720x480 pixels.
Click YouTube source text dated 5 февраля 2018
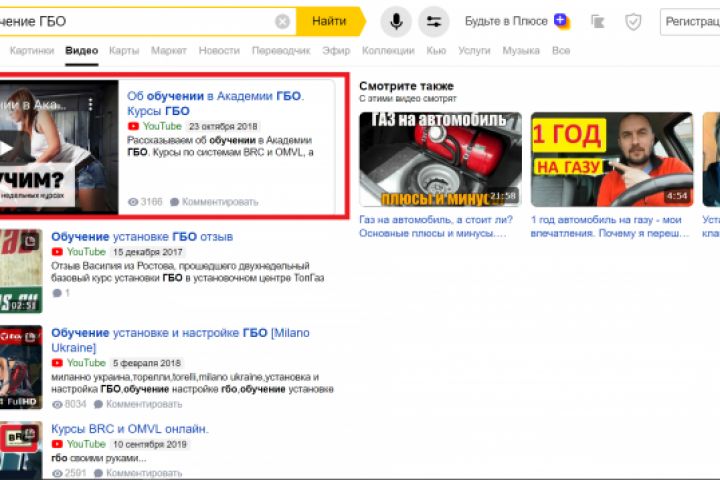click(x=86, y=363)
